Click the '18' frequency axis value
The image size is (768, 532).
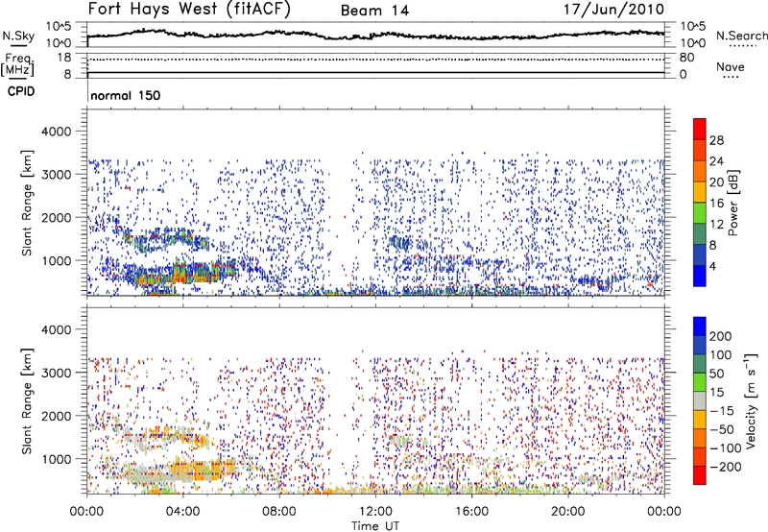coord(64,58)
